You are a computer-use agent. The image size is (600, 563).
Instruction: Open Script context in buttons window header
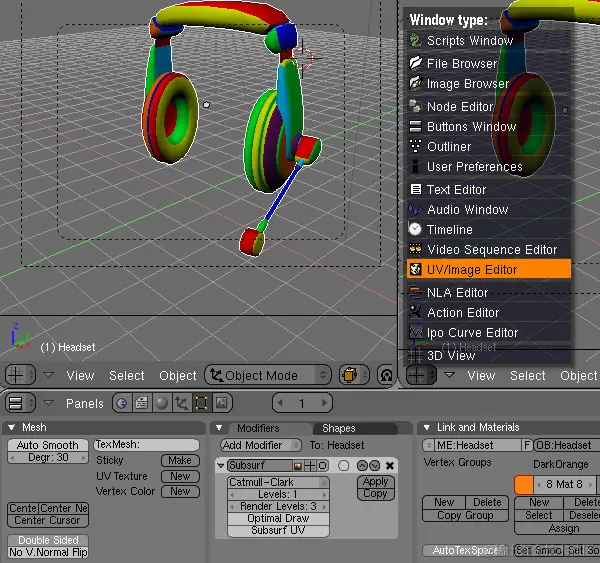142,403
